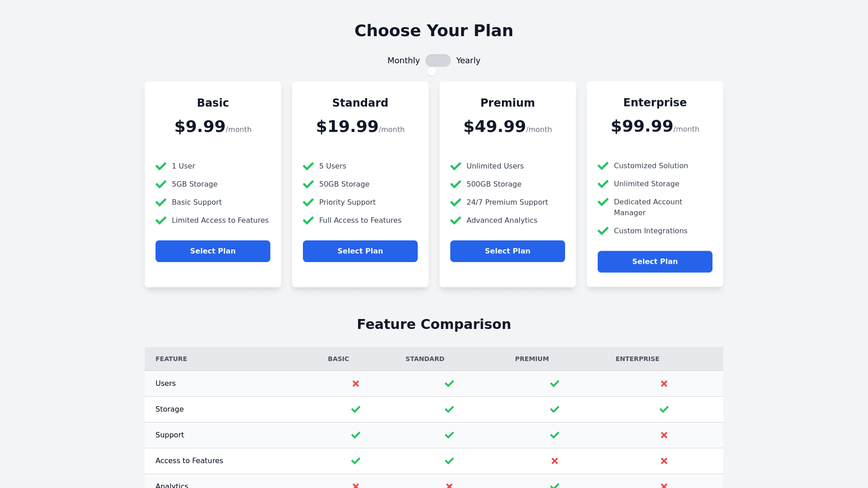This screenshot has height=488, width=868.
Task: Choose the Standard plan's Select Plan button
Action: pos(360,251)
